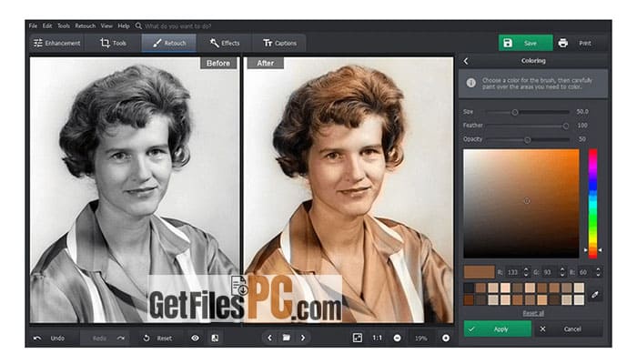
Task: Toggle the eye preview icon
Action: [196, 338]
